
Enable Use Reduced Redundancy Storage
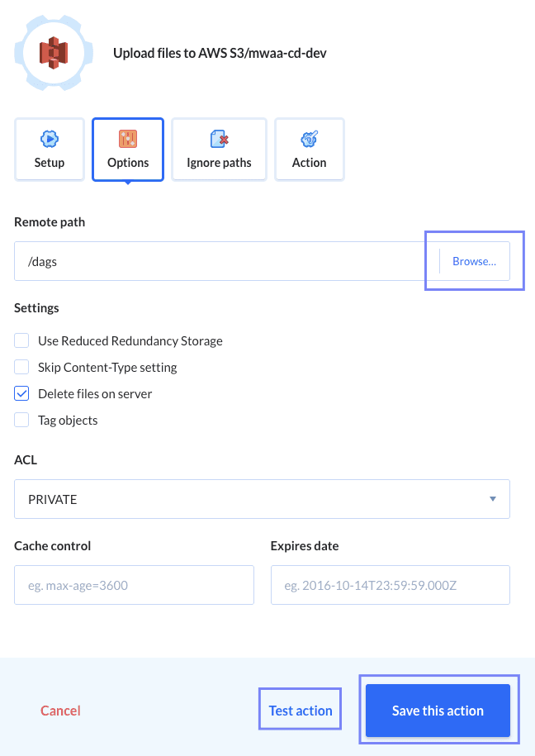point(21,340)
